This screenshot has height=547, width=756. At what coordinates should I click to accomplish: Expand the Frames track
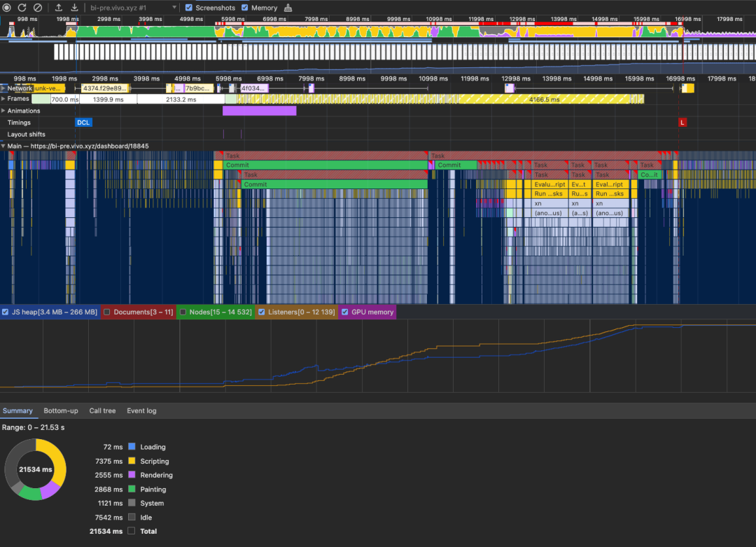(3, 99)
